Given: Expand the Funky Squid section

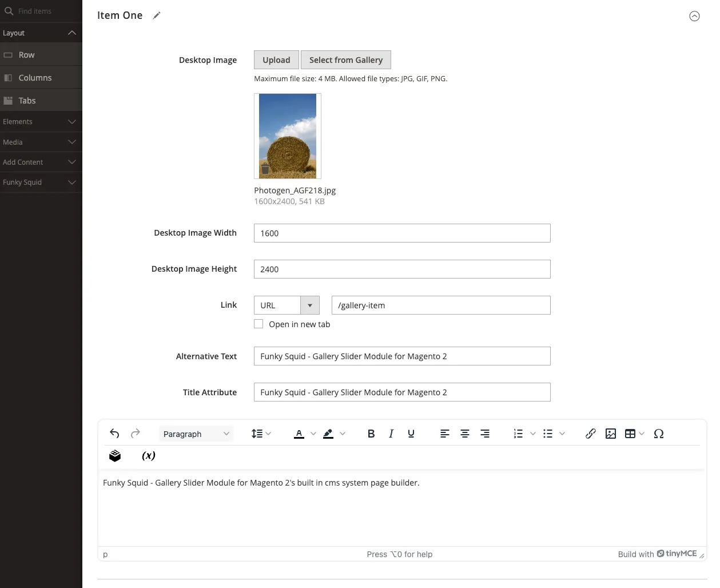Looking at the screenshot, I should [41, 182].
